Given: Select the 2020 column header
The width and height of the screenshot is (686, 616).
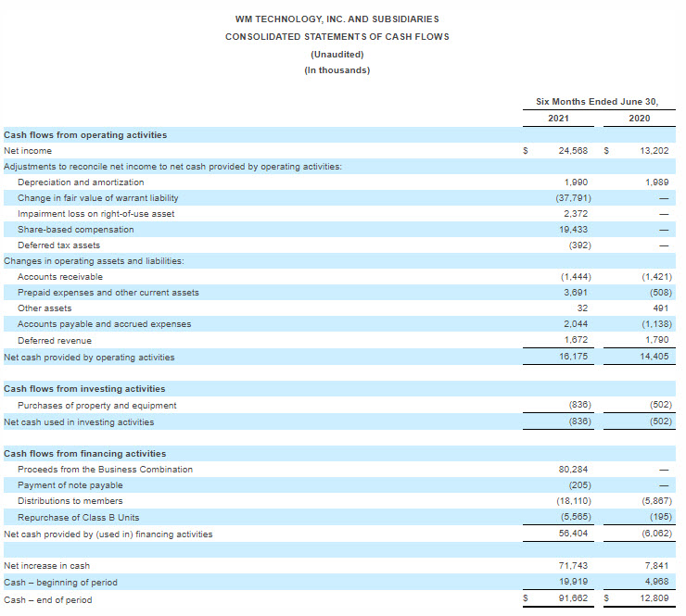Looking at the screenshot, I should pos(639,119).
